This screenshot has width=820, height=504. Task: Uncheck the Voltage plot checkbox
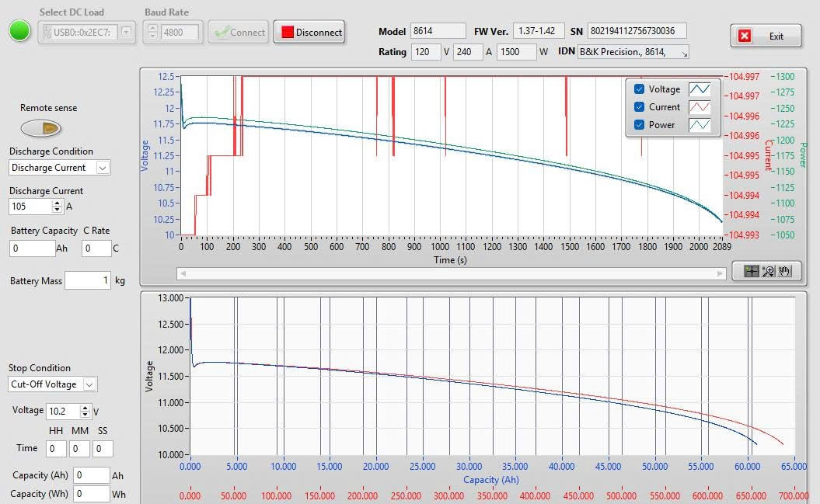(639, 89)
